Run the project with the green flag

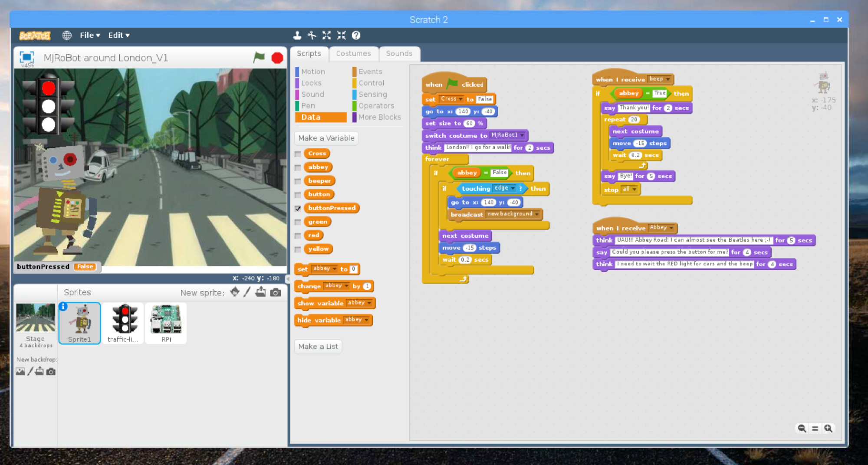259,58
